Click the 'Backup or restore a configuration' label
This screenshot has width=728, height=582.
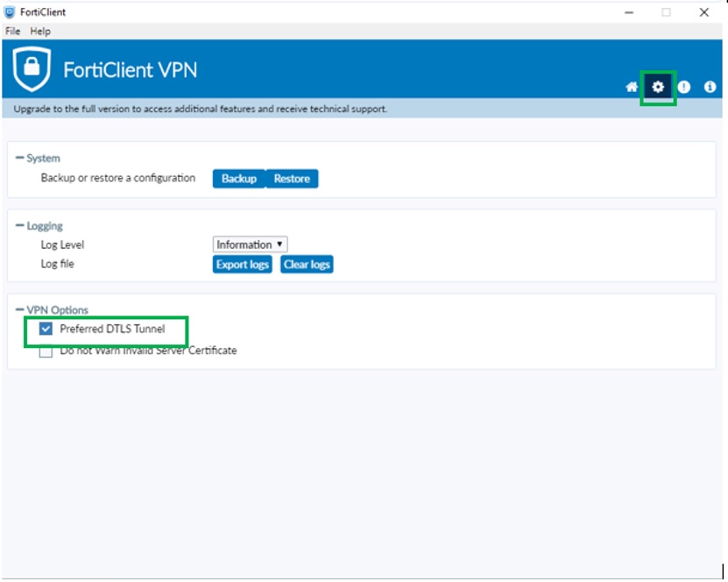(x=118, y=178)
